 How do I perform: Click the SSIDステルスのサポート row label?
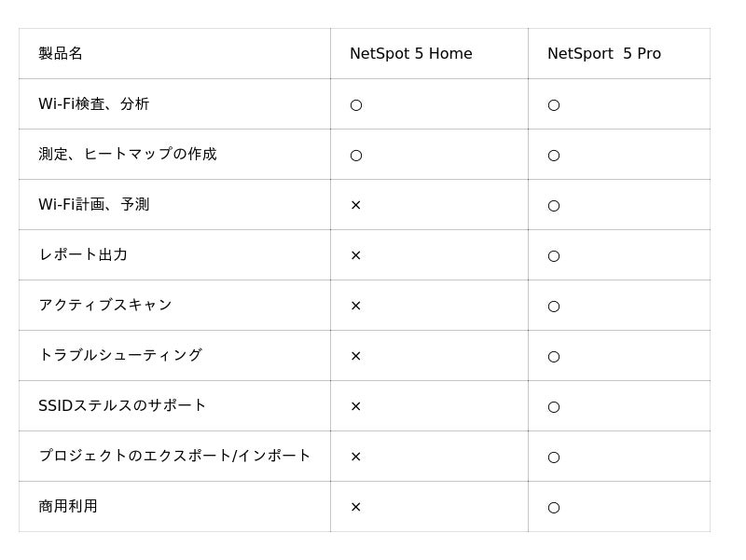[122, 406]
